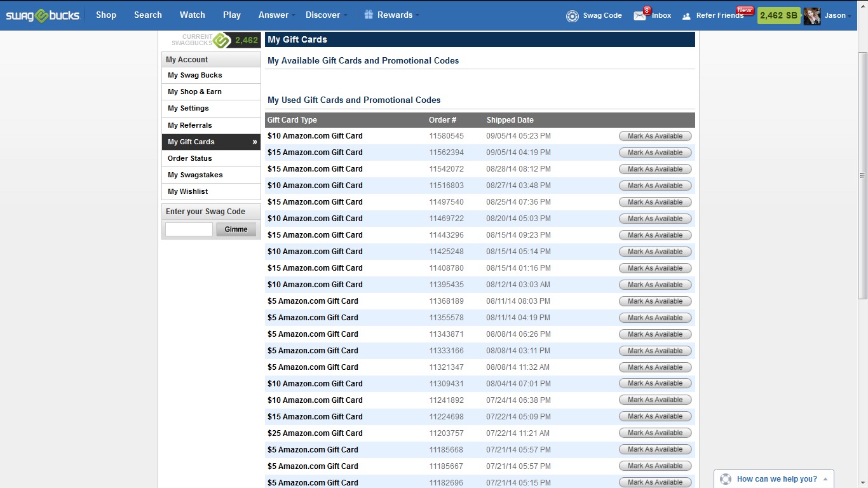
Task: Click the Refer Friends link label
Action: (x=720, y=15)
